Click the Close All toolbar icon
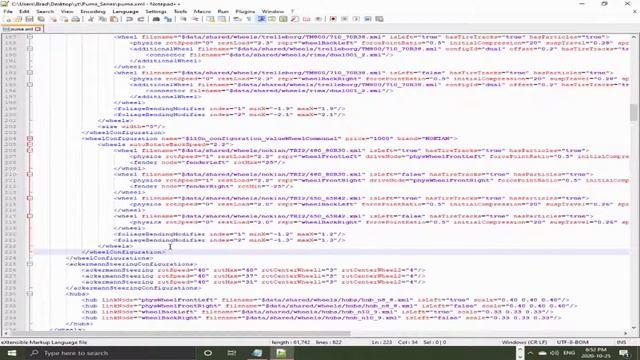The height and width of the screenshot is (360, 640). coord(64,19)
